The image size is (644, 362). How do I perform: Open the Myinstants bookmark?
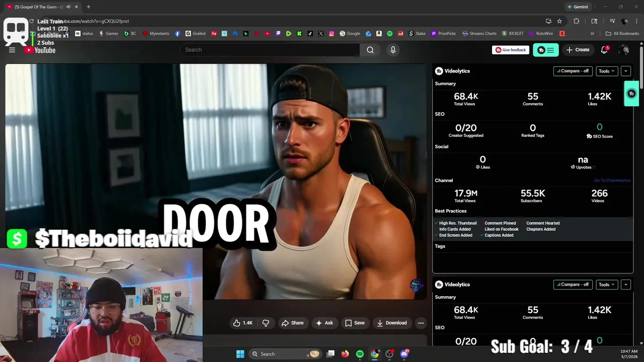coord(156,34)
